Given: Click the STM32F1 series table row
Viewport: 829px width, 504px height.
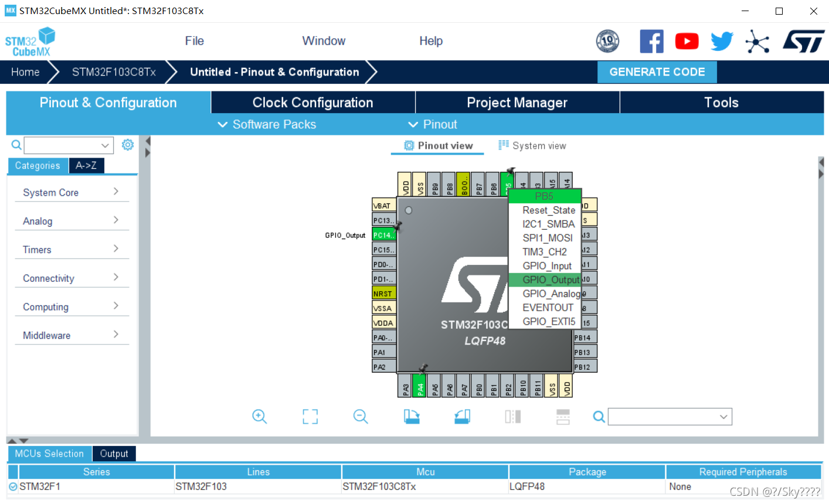Looking at the screenshot, I should click(414, 486).
